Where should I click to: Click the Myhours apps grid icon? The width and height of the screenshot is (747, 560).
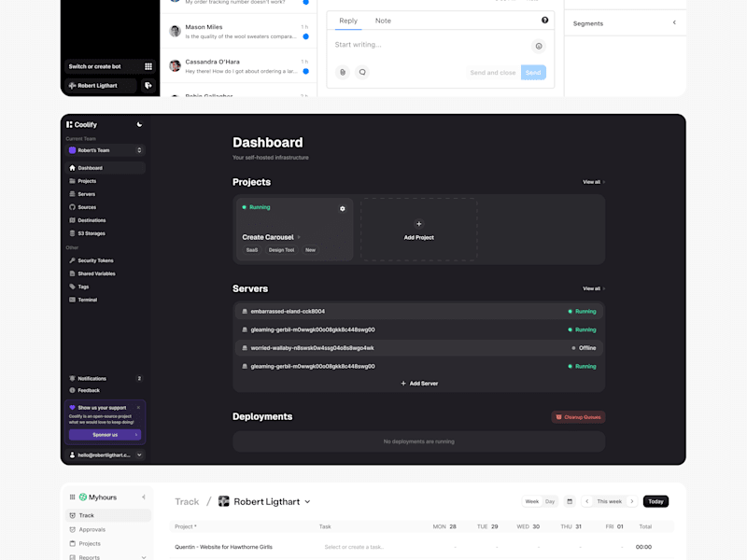point(73,497)
